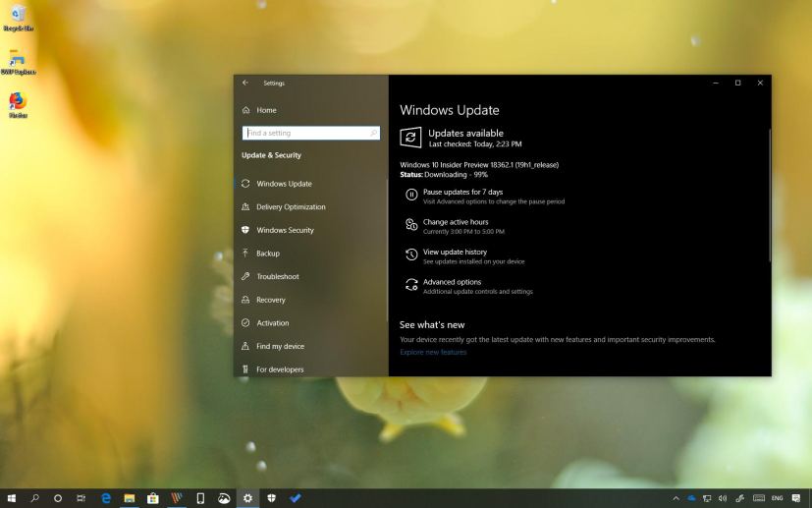Show hidden system tray icons

[676, 499]
